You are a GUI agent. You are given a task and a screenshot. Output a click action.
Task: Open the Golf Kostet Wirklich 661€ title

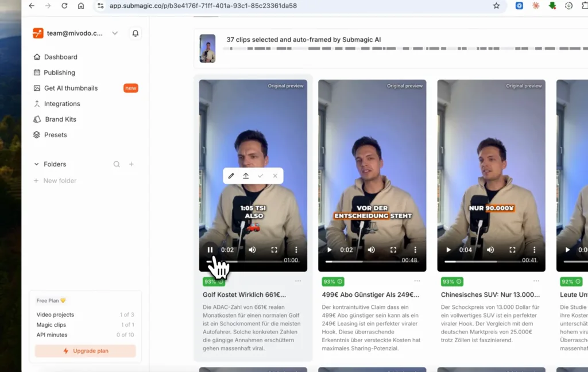[244, 294]
